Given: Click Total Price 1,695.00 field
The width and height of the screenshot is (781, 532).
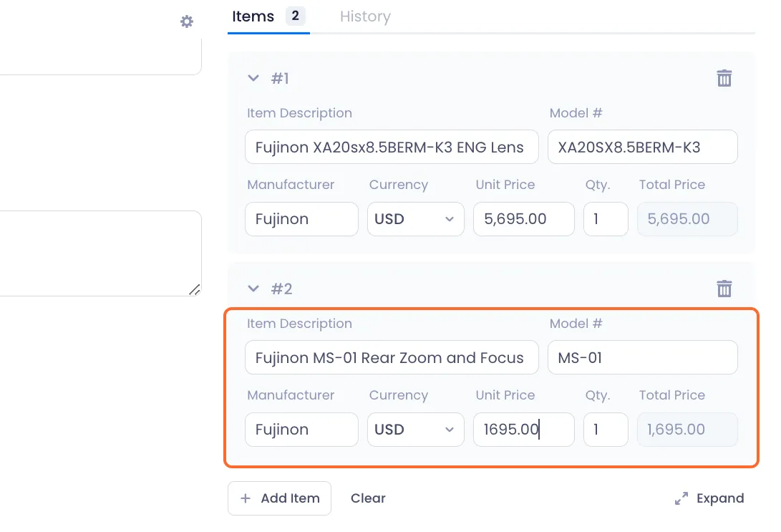Looking at the screenshot, I should [687, 430].
